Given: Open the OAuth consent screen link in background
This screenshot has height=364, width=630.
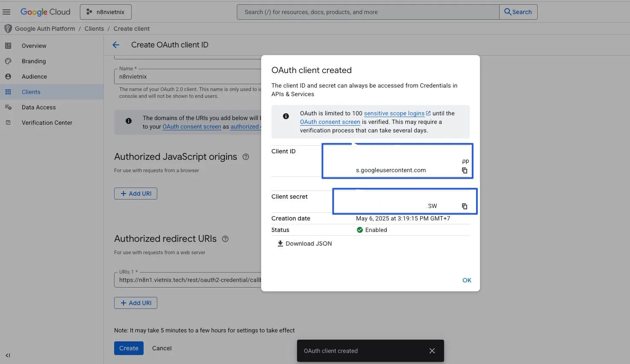Looking at the screenshot, I should click(x=191, y=127).
